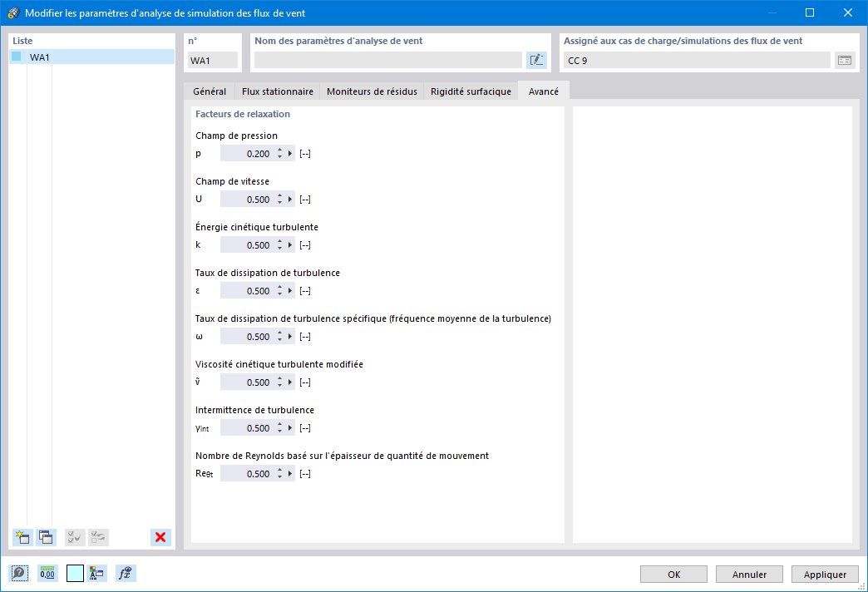
Task: Open the arrow menu beside γint value
Action: pos(290,428)
